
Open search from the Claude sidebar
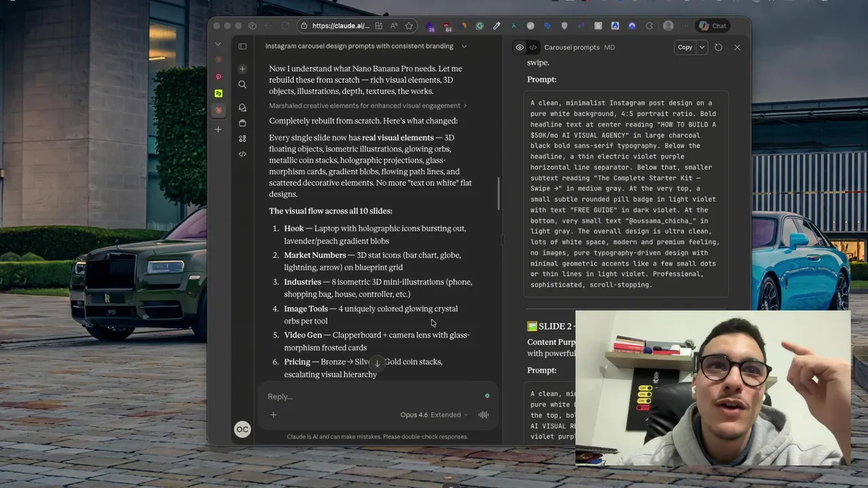pyautogui.click(x=242, y=85)
